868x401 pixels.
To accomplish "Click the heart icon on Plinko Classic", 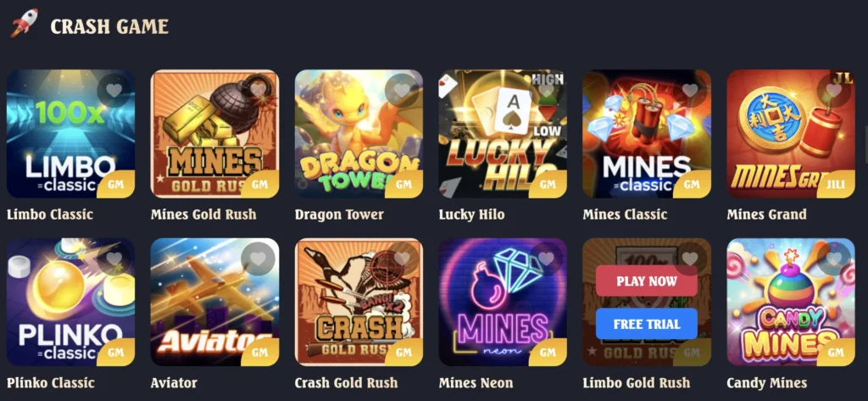I will (114, 259).
